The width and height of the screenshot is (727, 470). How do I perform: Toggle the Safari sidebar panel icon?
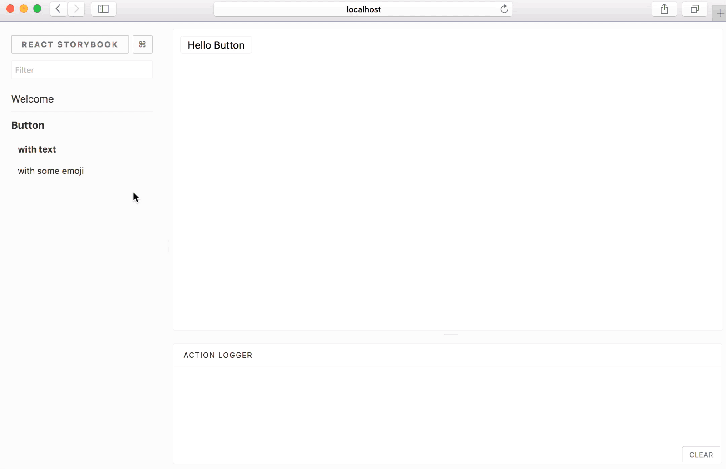click(x=103, y=9)
